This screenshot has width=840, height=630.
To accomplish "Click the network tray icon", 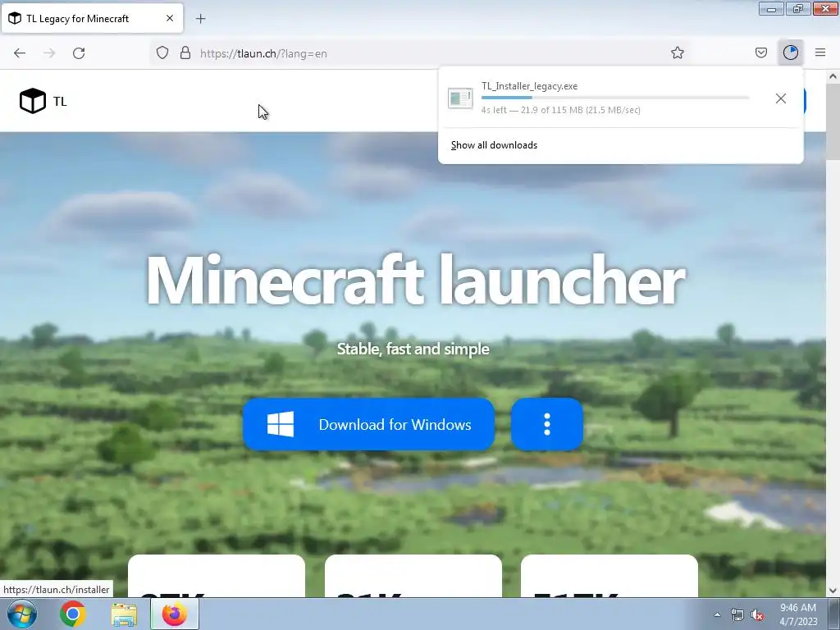I will point(737,614).
